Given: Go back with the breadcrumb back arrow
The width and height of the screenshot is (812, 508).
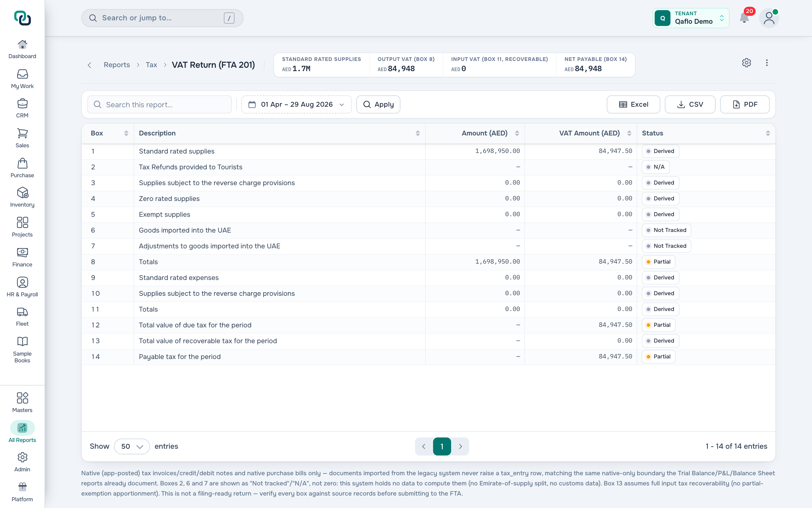Looking at the screenshot, I should [x=90, y=65].
